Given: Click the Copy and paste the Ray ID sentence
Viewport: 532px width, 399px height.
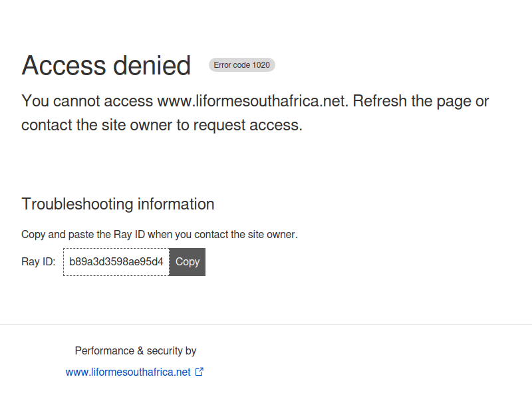Looking at the screenshot, I should click(160, 235).
